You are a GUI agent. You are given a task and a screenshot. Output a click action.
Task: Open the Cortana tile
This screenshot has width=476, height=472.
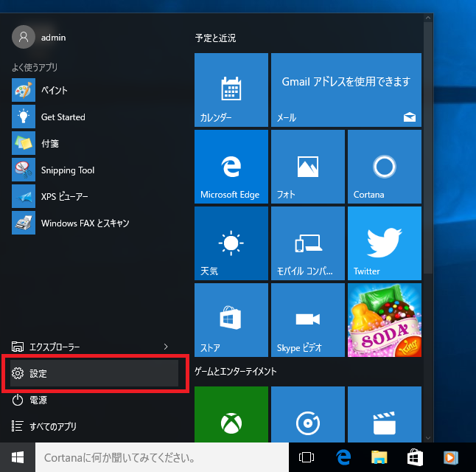(384, 167)
